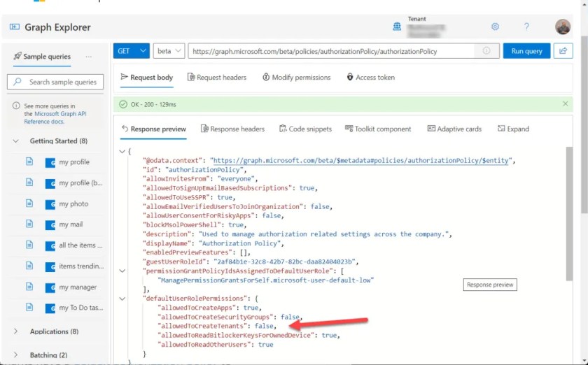Open the Access token tab
The image size is (588, 365).
pyautogui.click(x=370, y=78)
